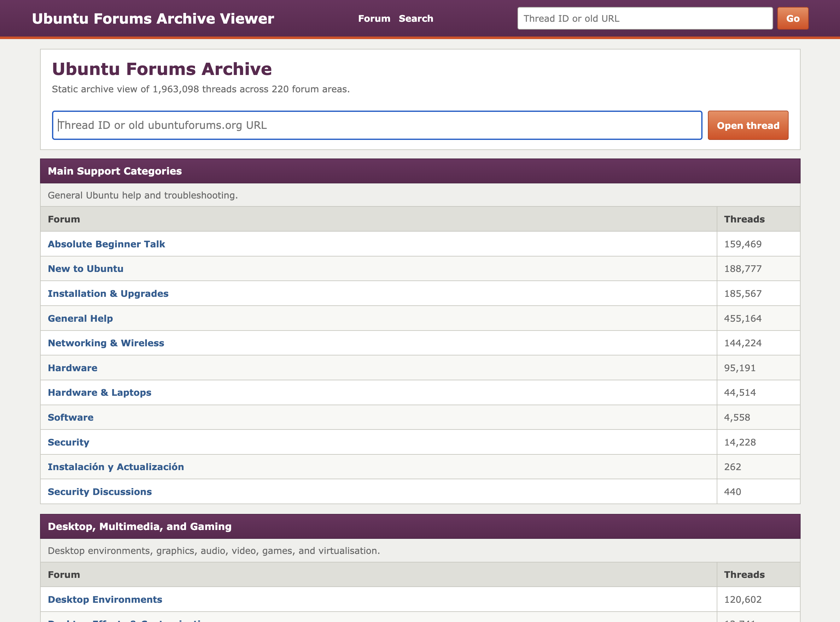Click the 144,224 thread count for Networking & Wireless

(x=743, y=343)
